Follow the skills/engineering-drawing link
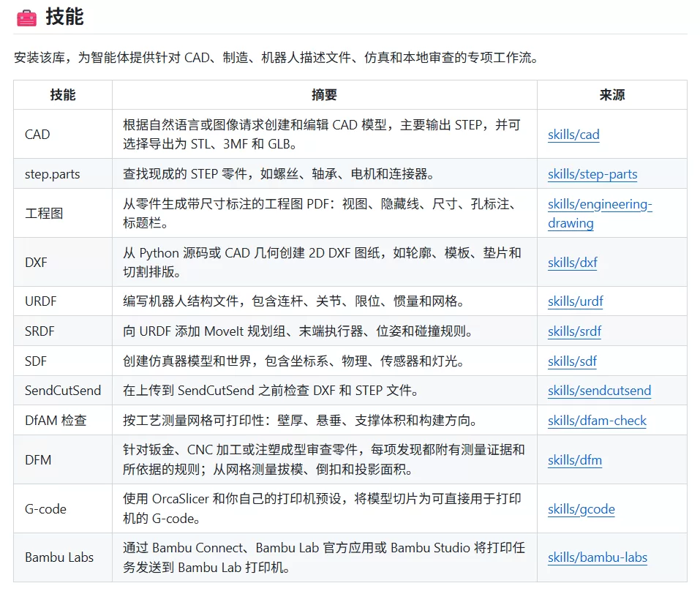Viewport: 700px width, 594px height. pyautogui.click(x=600, y=214)
